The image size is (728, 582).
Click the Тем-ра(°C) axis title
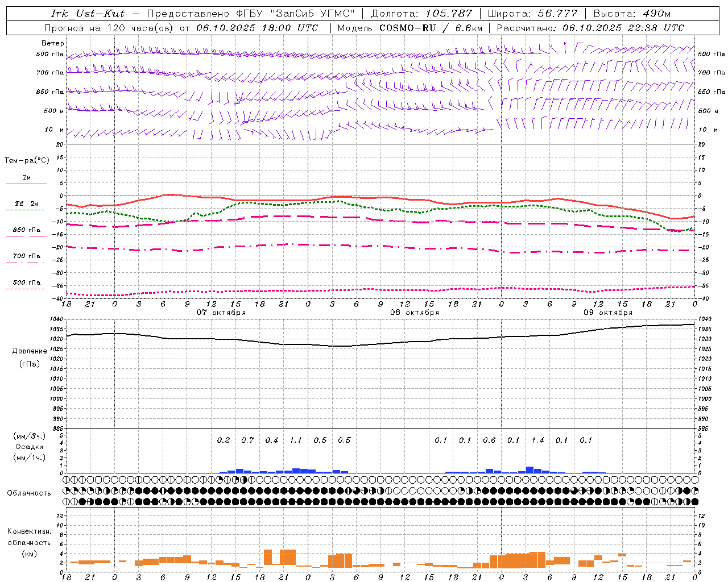point(27,161)
